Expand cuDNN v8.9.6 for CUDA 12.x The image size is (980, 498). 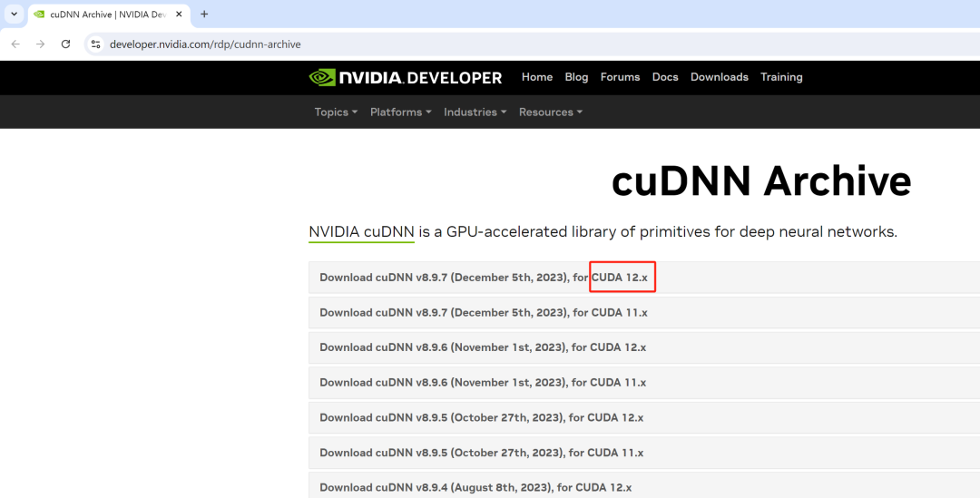pos(644,347)
